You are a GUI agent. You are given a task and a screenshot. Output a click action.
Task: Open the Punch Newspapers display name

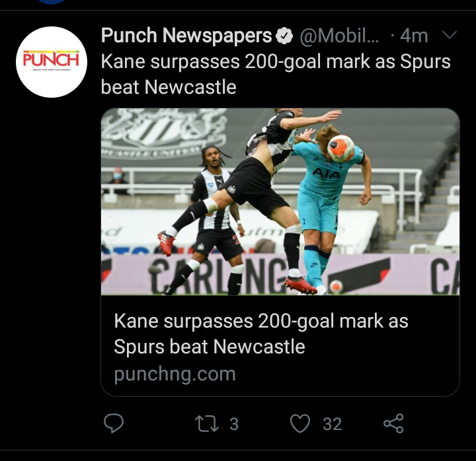point(186,36)
